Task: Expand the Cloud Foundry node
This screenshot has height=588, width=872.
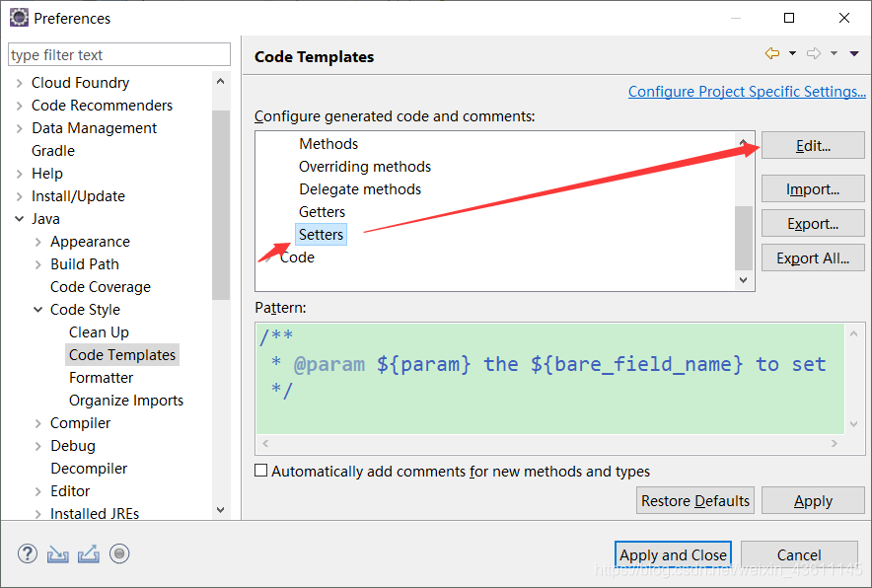Action: (x=20, y=83)
